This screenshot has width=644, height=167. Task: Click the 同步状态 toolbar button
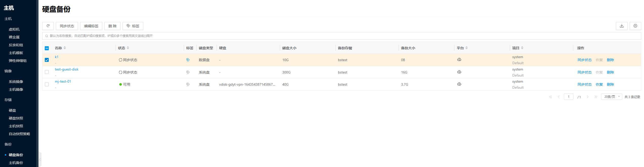(x=67, y=26)
